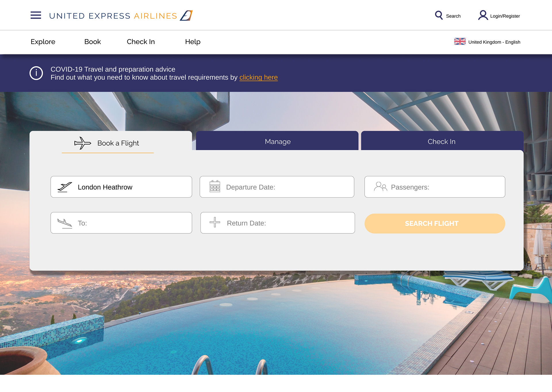
Task: Select the Book a Flight tab
Action: (111, 141)
